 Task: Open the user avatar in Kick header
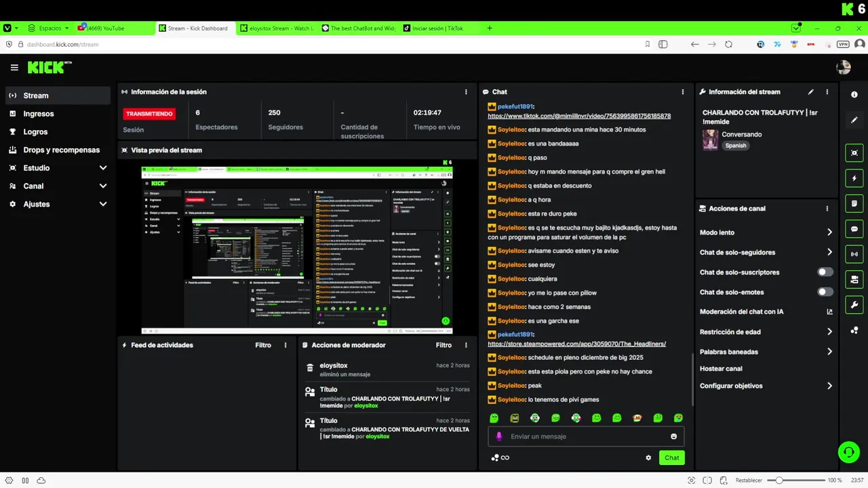click(x=844, y=67)
